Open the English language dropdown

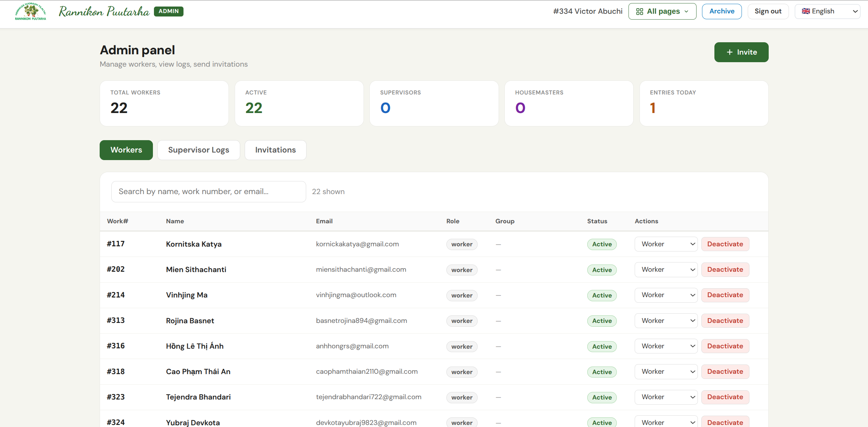[x=827, y=11]
